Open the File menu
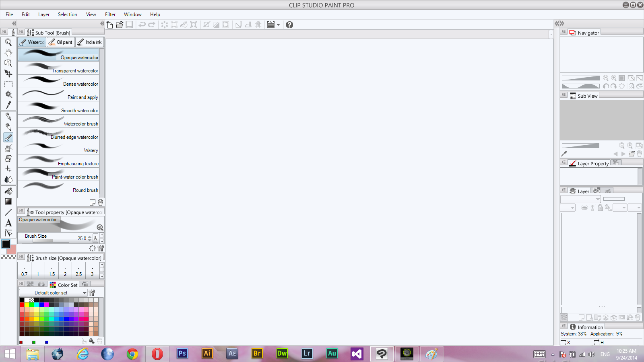644x362 pixels. (x=9, y=14)
